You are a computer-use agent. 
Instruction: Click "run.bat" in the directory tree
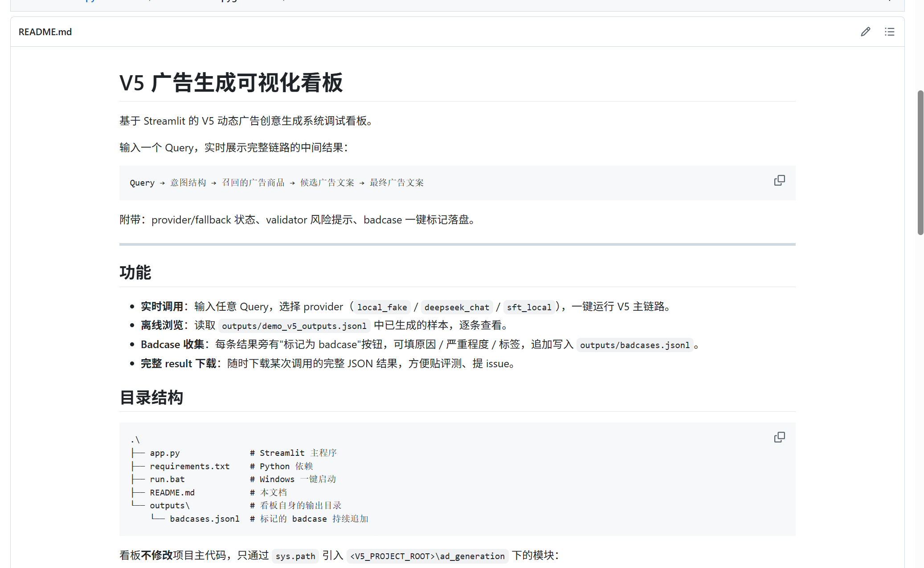(167, 479)
